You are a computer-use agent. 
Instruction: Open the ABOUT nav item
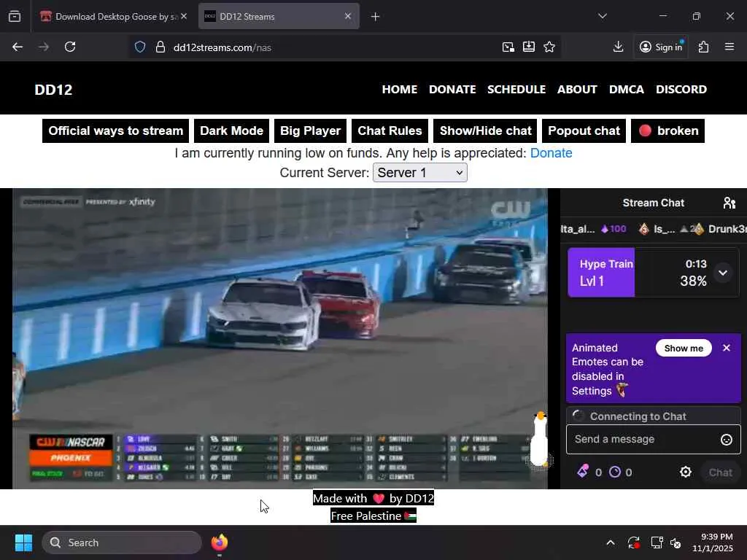coord(577,90)
